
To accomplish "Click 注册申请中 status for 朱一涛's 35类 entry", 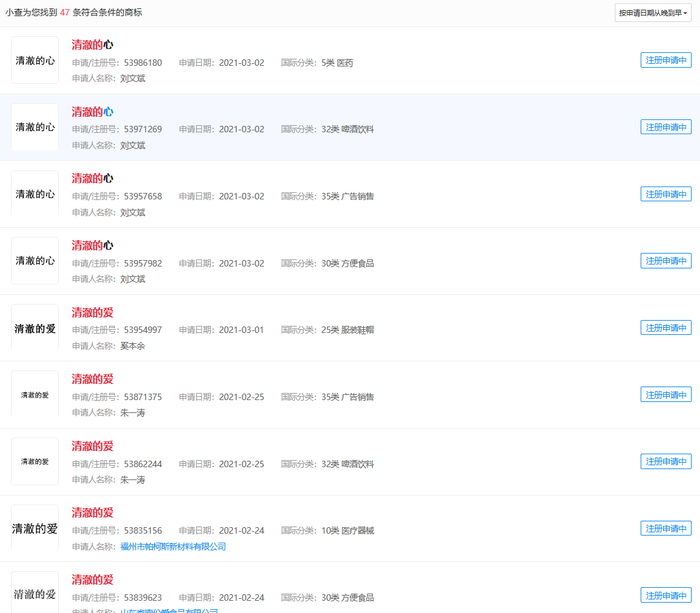I will 666,394.
